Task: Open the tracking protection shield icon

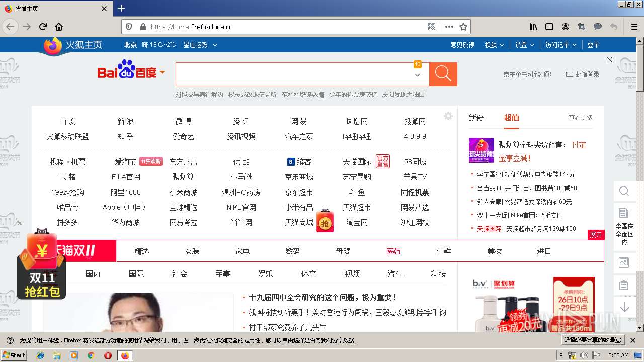Action: pyautogui.click(x=129, y=27)
